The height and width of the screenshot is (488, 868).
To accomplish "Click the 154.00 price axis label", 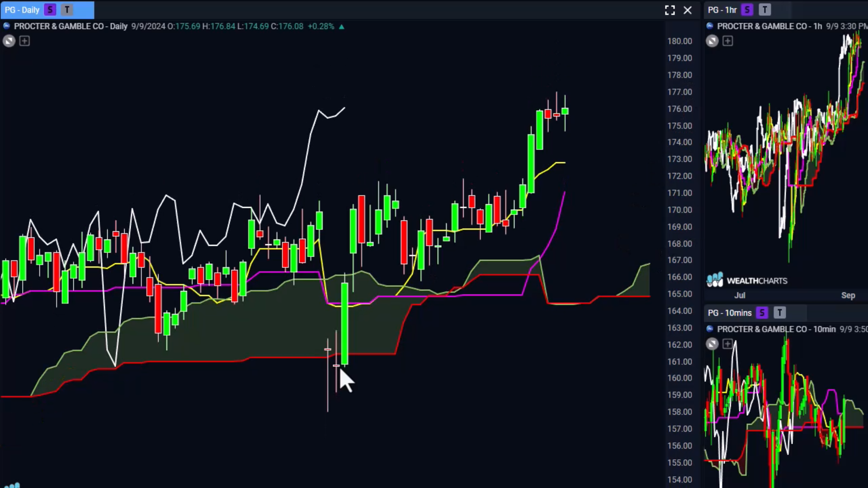I will point(679,479).
